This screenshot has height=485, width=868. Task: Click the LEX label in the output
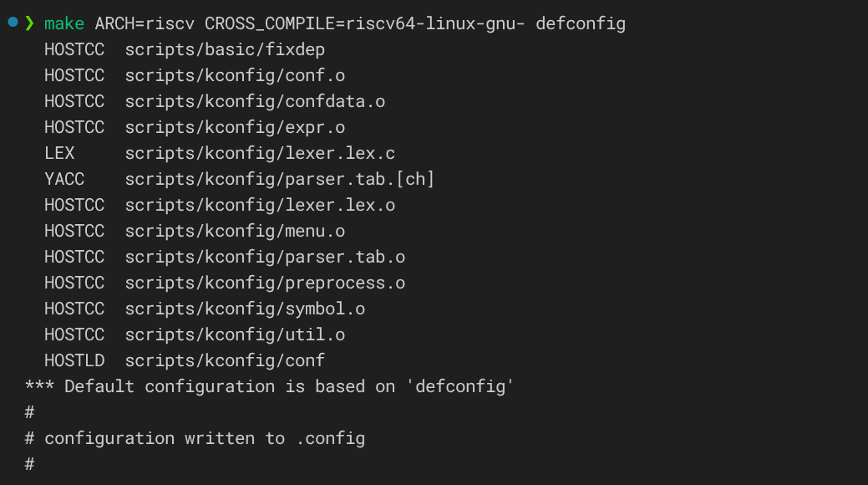pos(59,153)
